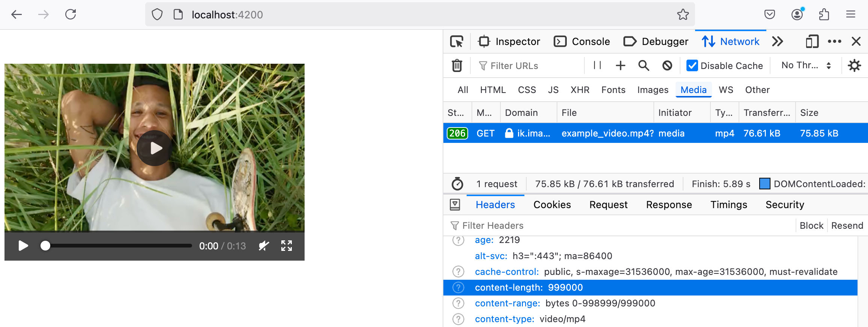Click the Block button
Image resolution: width=868 pixels, height=327 pixels.
tap(811, 226)
